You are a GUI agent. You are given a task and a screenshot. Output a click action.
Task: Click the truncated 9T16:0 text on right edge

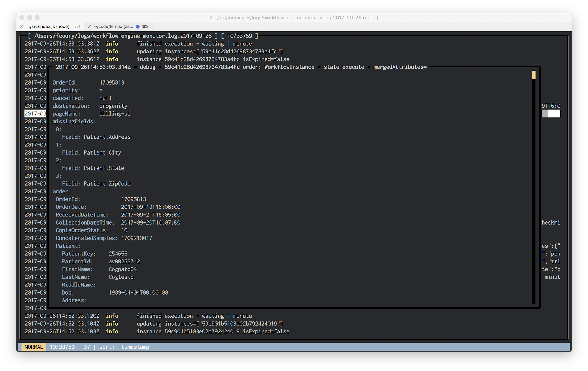551,106
